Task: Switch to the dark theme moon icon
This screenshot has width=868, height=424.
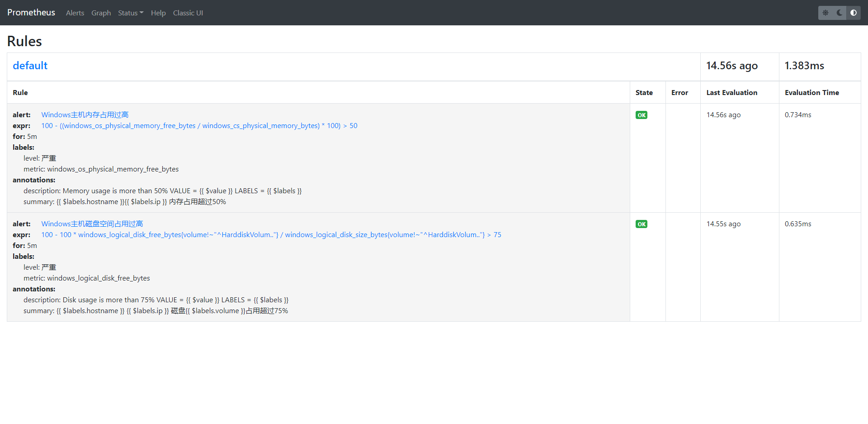Action: coord(840,13)
